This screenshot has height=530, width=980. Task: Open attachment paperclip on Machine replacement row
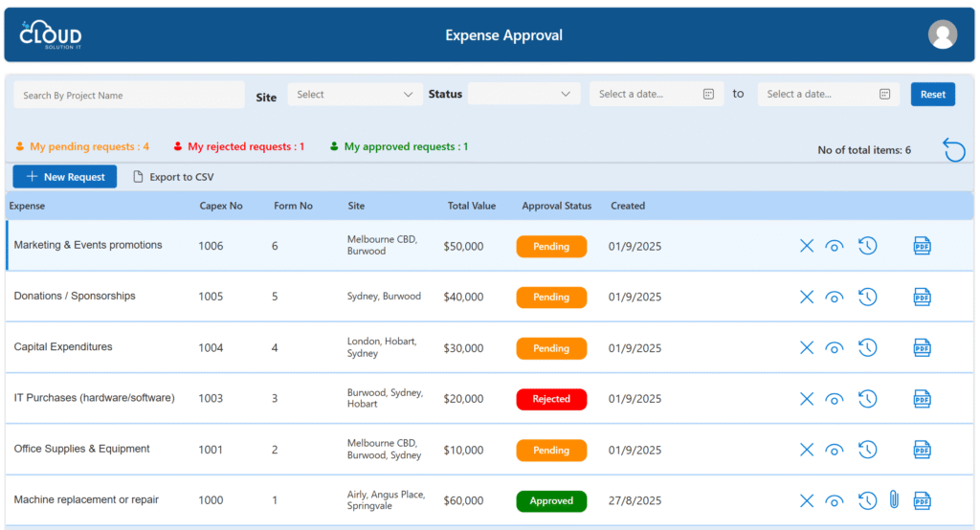894,499
